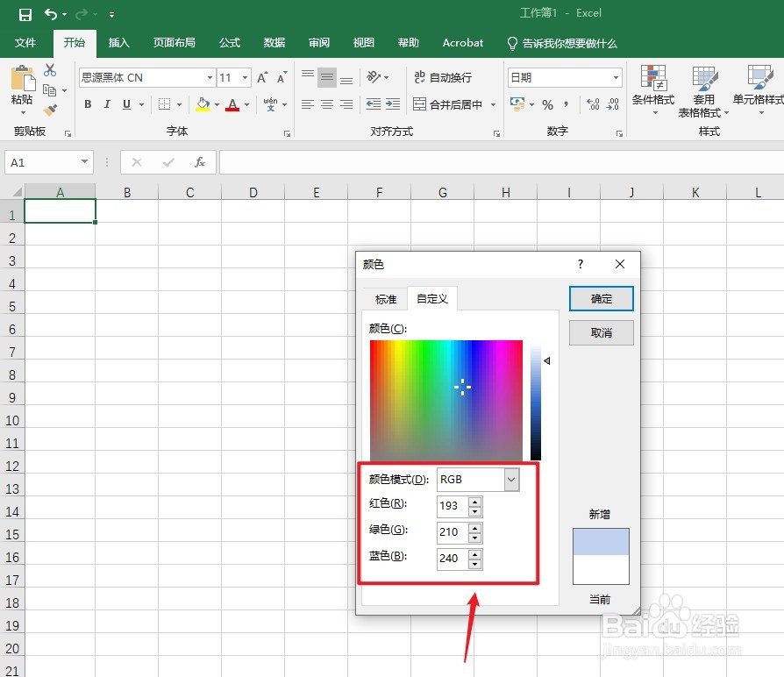Click the 红色(R) value field 193
The image size is (784, 677).
[x=453, y=506]
